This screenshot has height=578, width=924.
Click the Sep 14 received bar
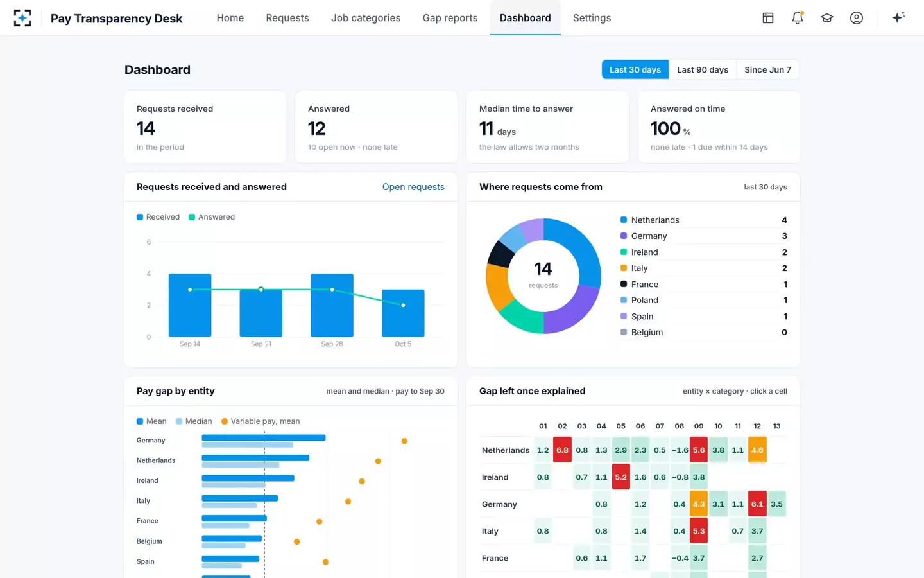coord(190,305)
